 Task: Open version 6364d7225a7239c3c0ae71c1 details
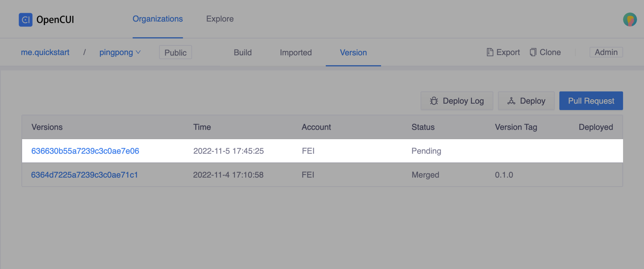85,175
